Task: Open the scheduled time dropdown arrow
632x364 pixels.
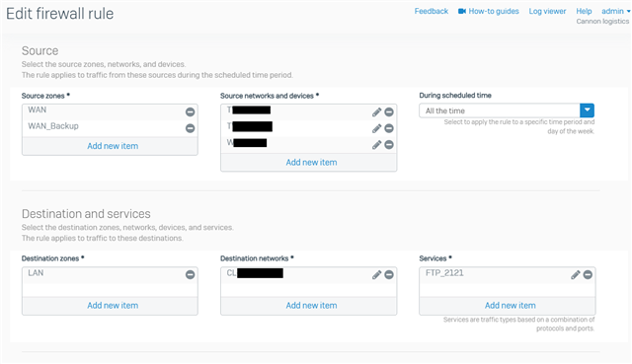Action: 588,110
